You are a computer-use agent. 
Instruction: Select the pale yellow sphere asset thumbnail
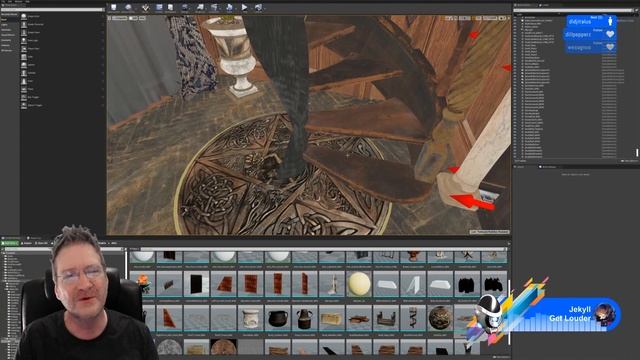coord(359,284)
